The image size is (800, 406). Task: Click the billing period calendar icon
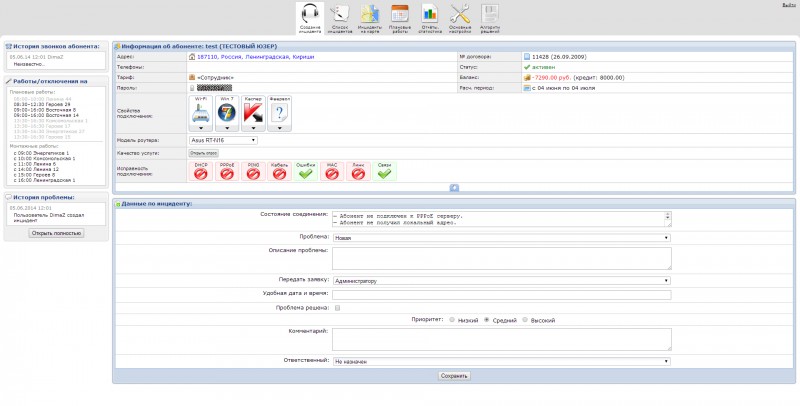pos(527,88)
